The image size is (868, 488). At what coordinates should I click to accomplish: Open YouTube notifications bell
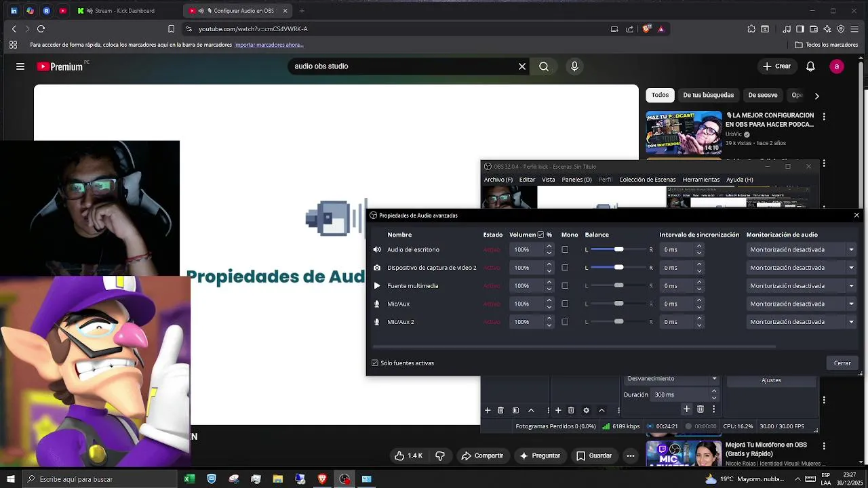point(810,66)
